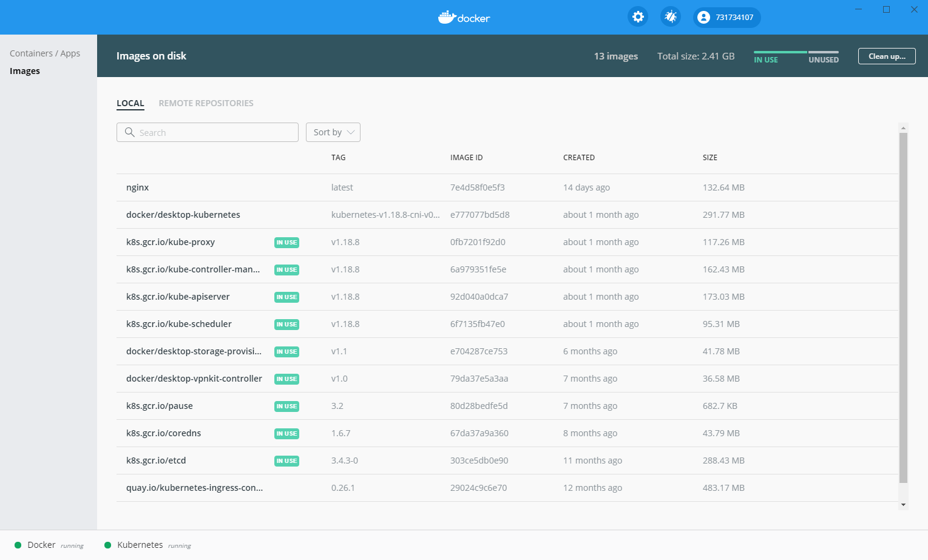Click the green Docker running status dot

(x=18, y=545)
